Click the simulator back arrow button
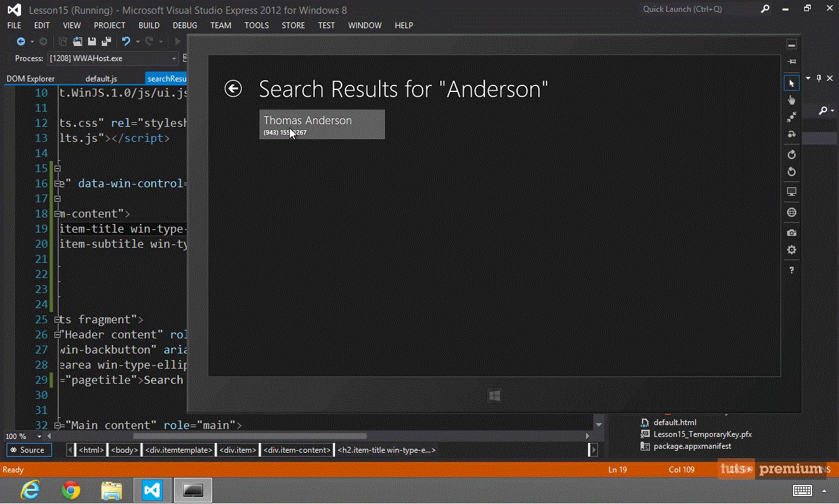Viewport: 839px width, 504px height. coord(233,89)
